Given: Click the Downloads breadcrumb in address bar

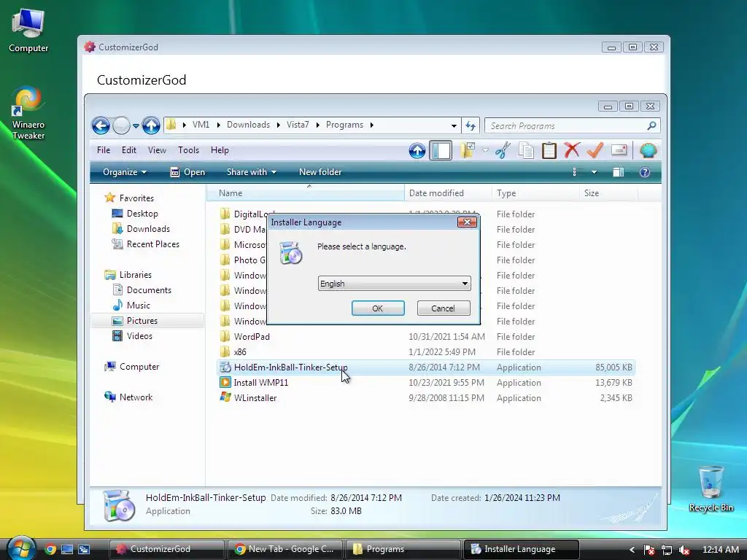Looking at the screenshot, I should point(248,125).
